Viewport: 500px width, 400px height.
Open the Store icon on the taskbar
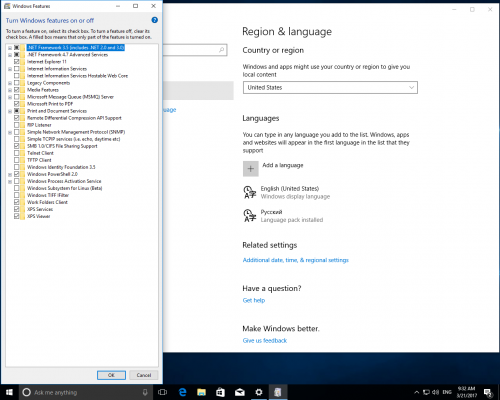(x=220, y=392)
